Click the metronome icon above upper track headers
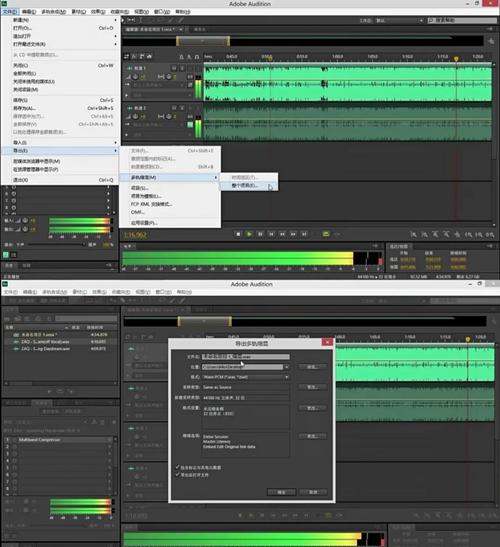This screenshot has height=547, width=500. [x=181, y=57]
